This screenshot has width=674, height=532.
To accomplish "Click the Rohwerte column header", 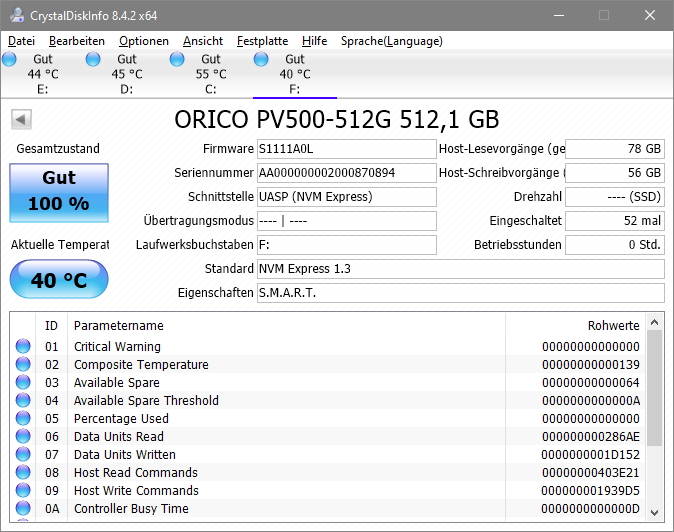I will (x=575, y=326).
